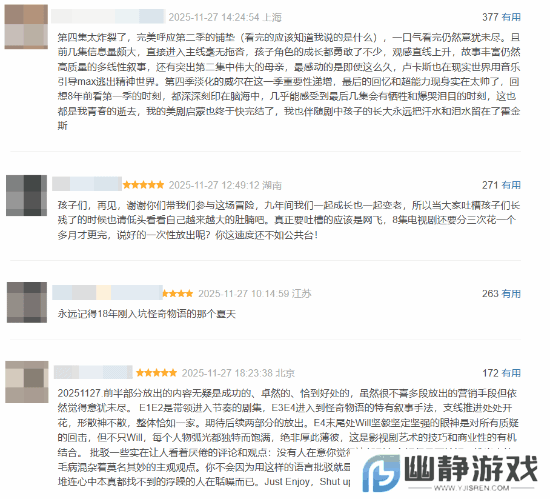This screenshot has height=499, width=550.
Task: Click the 2025-11-27 14:24:54 timestamp
Action: (x=214, y=17)
